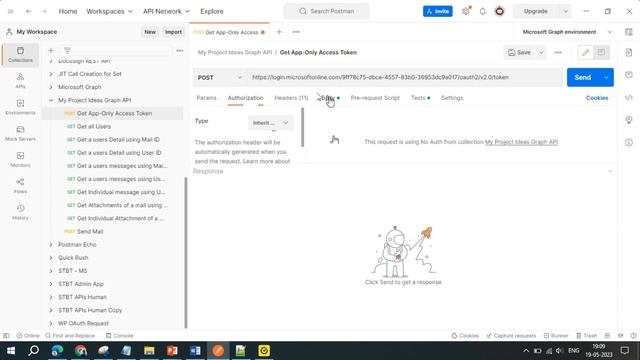The image size is (640, 360).
Task: Toggle the sidebar icon in the status bar
Action: pyautogui.click(x=6, y=336)
